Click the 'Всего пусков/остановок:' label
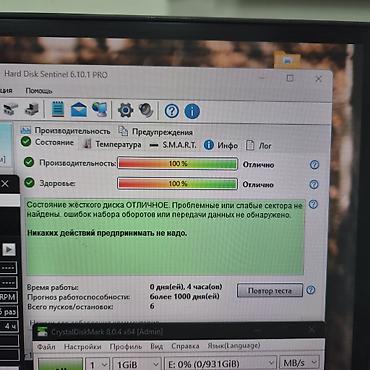Screen dimensions: 370x370 [70, 307]
